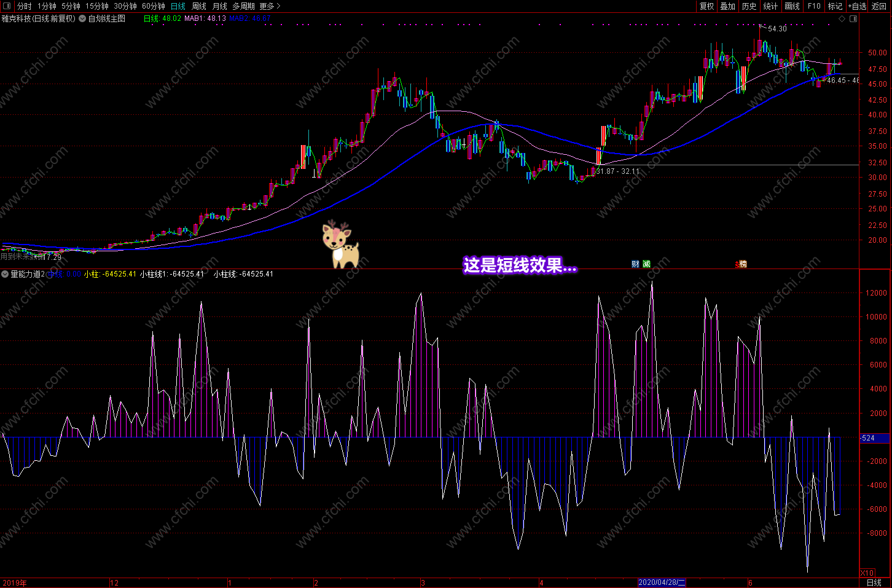Click the X10 scale label in the indicator panel
This screenshot has width=892, height=588.
pos(867,573)
